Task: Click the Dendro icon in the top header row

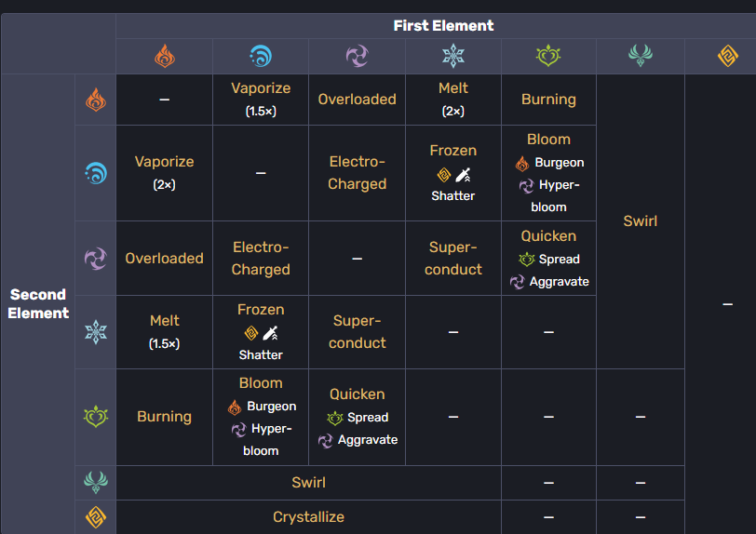Action: click(x=548, y=57)
